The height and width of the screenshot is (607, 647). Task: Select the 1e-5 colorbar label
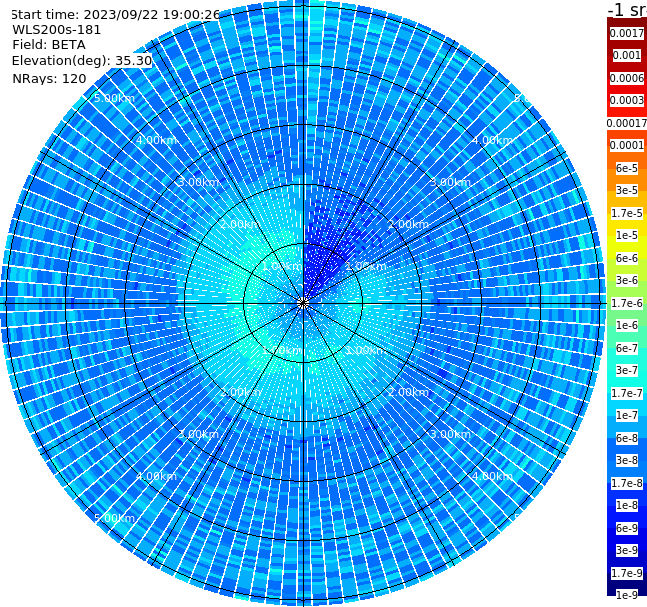point(627,235)
